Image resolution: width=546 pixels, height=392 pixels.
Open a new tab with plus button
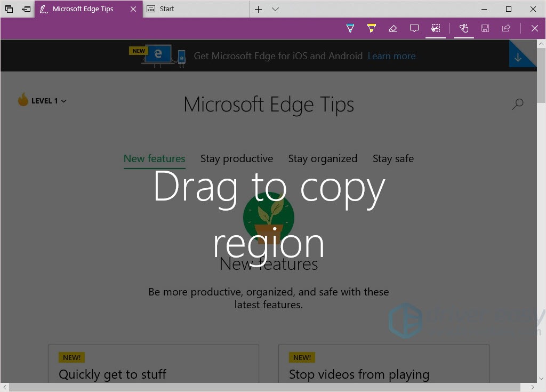click(x=258, y=9)
